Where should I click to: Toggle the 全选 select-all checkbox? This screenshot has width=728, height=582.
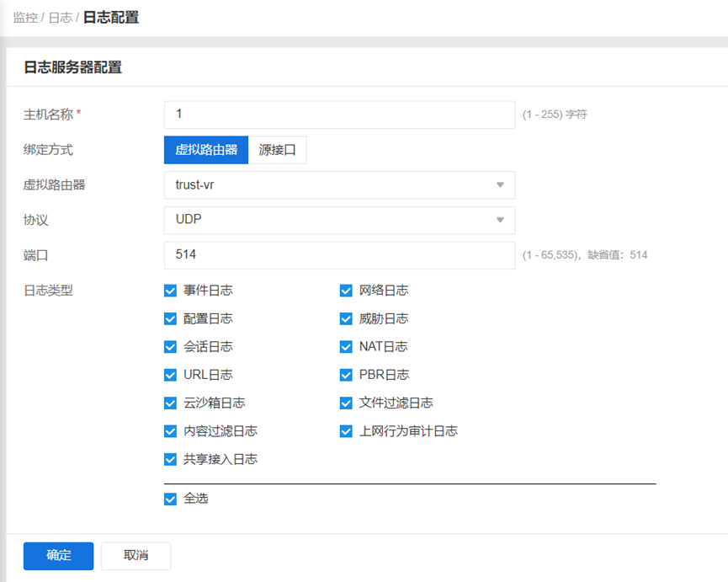pyautogui.click(x=170, y=499)
